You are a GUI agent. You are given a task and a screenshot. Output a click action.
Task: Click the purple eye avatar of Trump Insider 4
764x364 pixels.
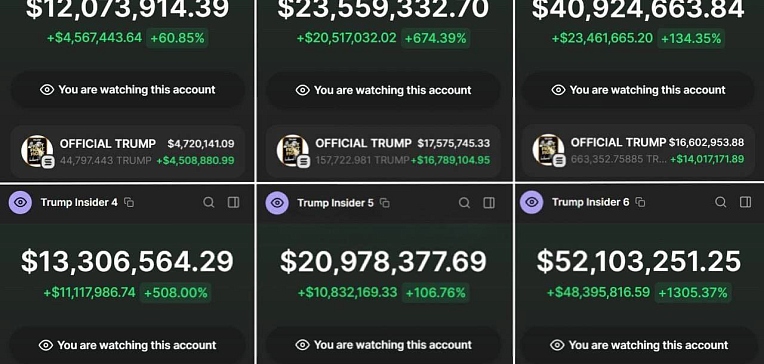coord(20,202)
